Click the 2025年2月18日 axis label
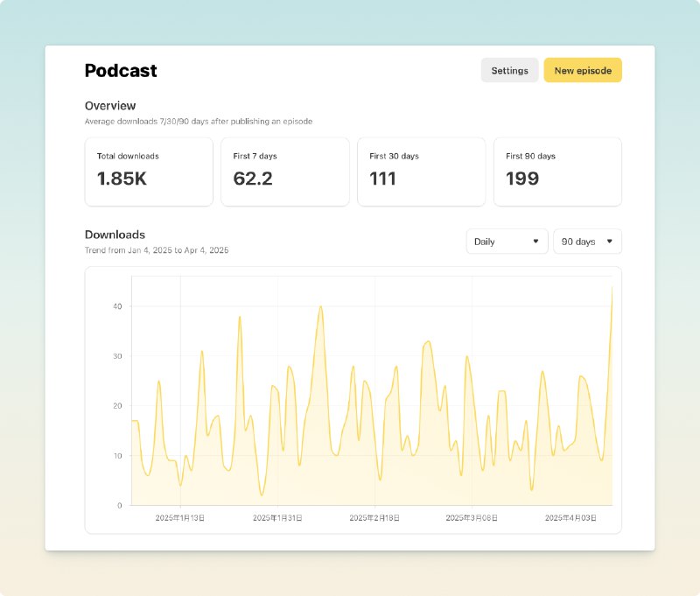The image size is (700, 596). tap(375, 518)
